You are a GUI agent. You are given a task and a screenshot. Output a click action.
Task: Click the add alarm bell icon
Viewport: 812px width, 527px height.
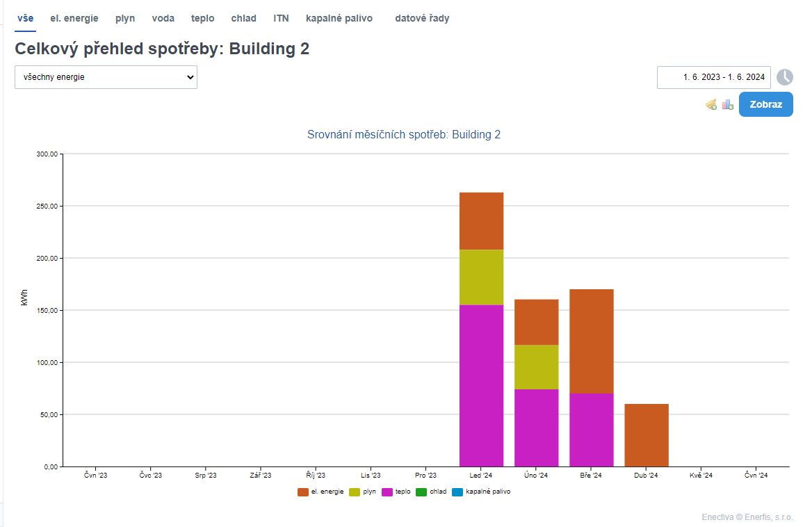(x=711, y=104)
